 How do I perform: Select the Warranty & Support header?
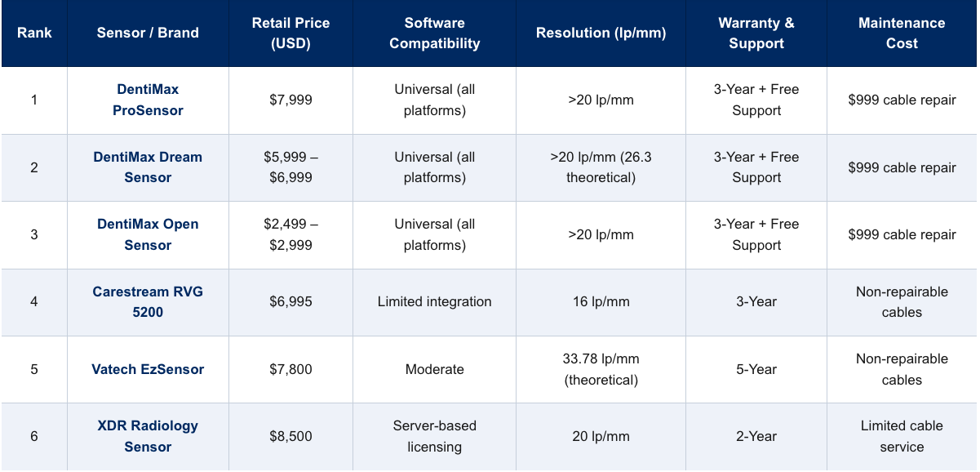point(756,33)
